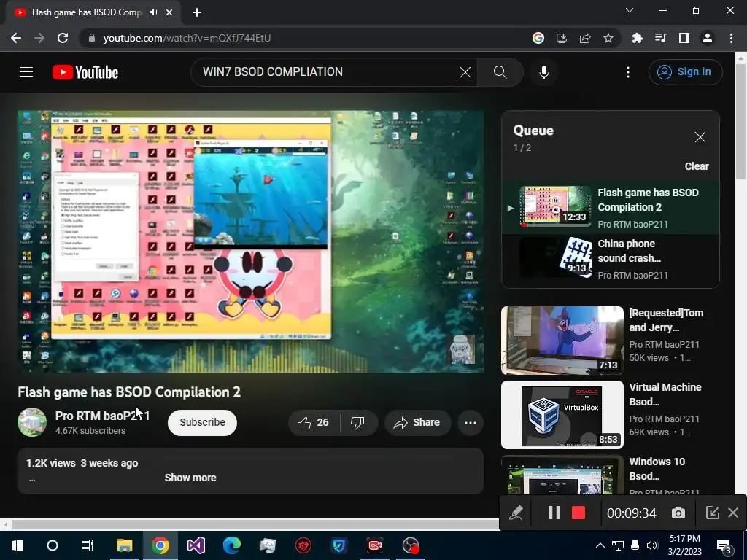Screen dimensions: 747x560
Task: Pause the screen recording
Action: click(554, 513)
